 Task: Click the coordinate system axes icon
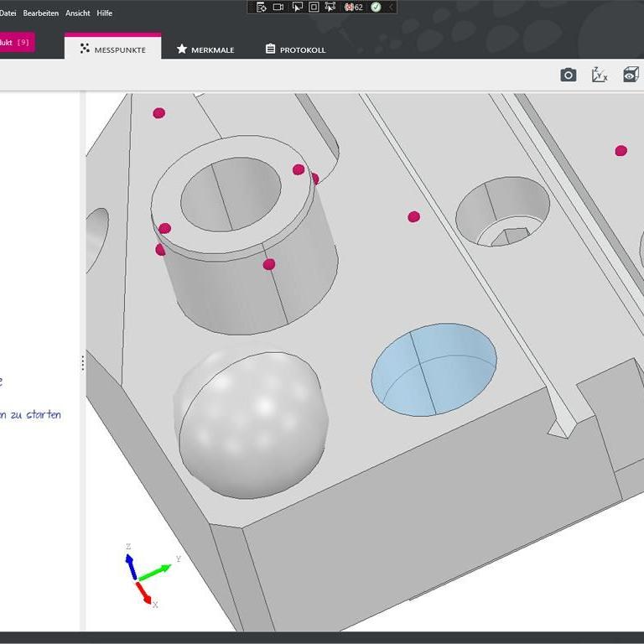(x=600, y=75)
